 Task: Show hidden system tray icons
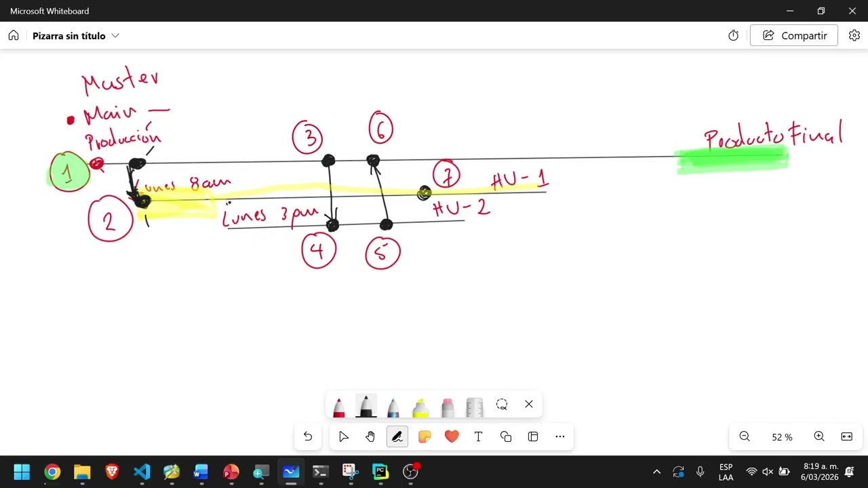click(656, 472)
